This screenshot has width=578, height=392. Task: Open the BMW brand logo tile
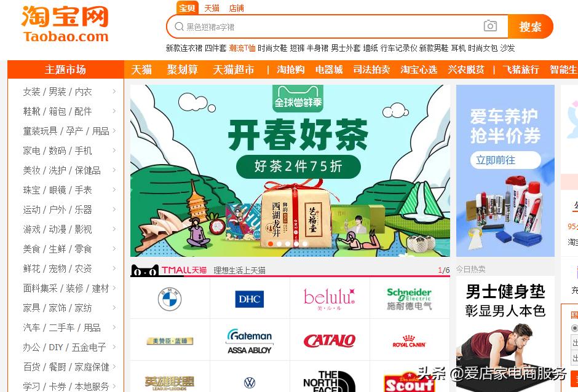(170, 299)
